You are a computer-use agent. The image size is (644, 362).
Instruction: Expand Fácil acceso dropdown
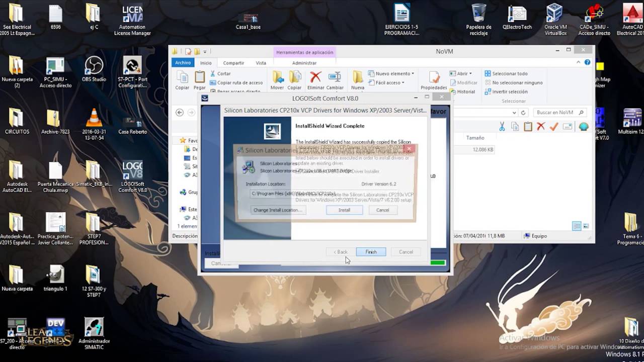point(386,82)
